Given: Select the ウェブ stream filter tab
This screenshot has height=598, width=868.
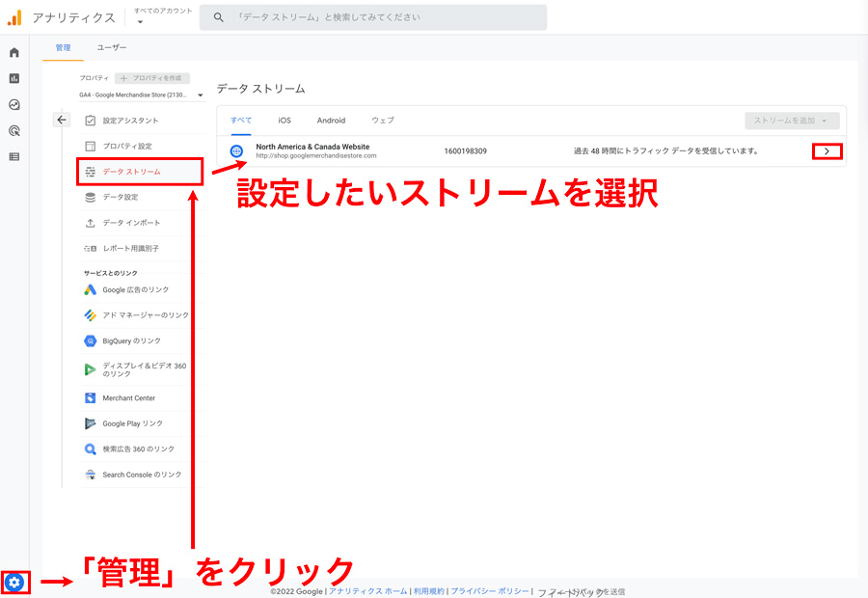Looking at the screenshot, I should coord(383,121).
